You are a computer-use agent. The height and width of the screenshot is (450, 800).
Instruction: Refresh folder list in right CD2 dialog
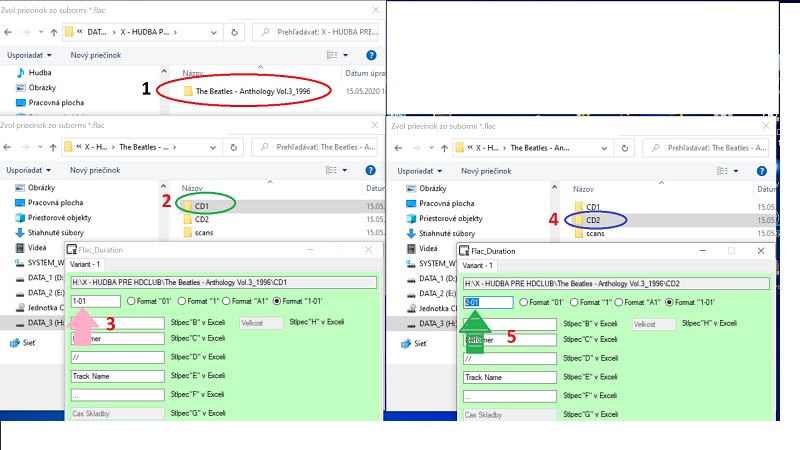[624, 148]
